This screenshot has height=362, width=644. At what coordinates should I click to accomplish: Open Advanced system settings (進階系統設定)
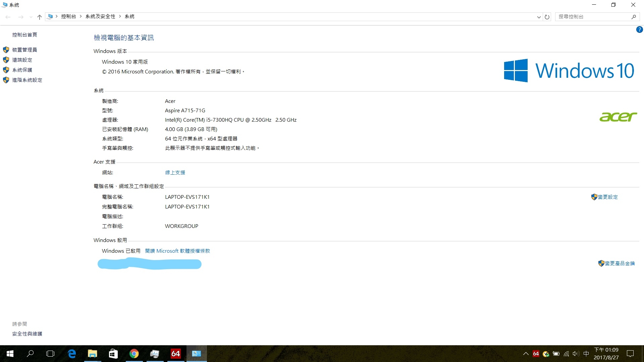pyautogui.click(x=27, y=80)
